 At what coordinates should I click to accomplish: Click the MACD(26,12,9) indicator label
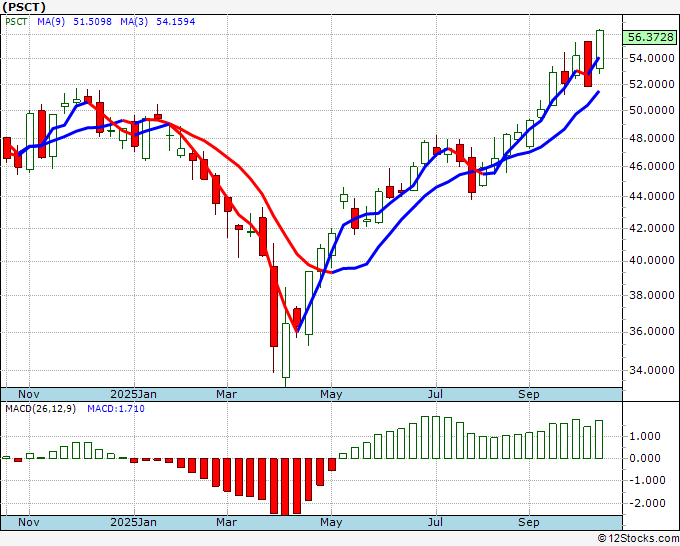40,409
